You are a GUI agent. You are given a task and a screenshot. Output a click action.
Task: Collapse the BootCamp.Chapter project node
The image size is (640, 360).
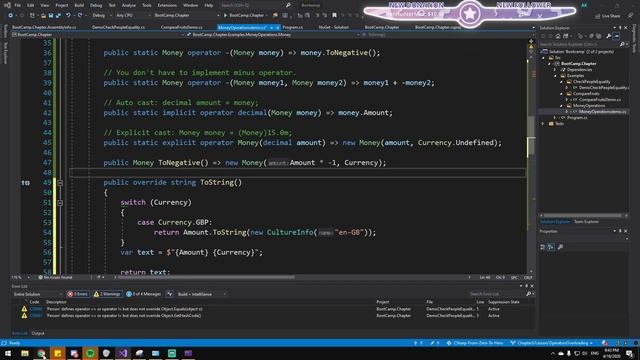click(x=549, y=64)
